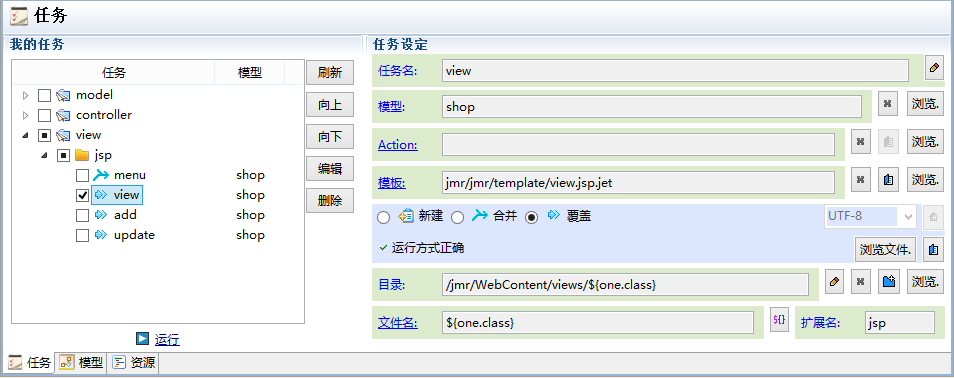Click the blue folder icon beside 目录
The width and height of the screenshot is (954, 378).
tap(888, 282)
